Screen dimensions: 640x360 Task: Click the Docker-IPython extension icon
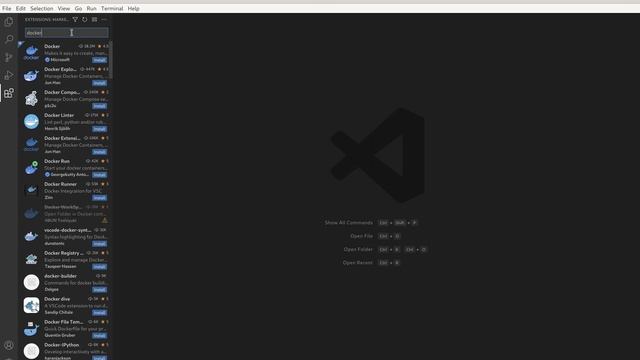click(x=31, y=351)
